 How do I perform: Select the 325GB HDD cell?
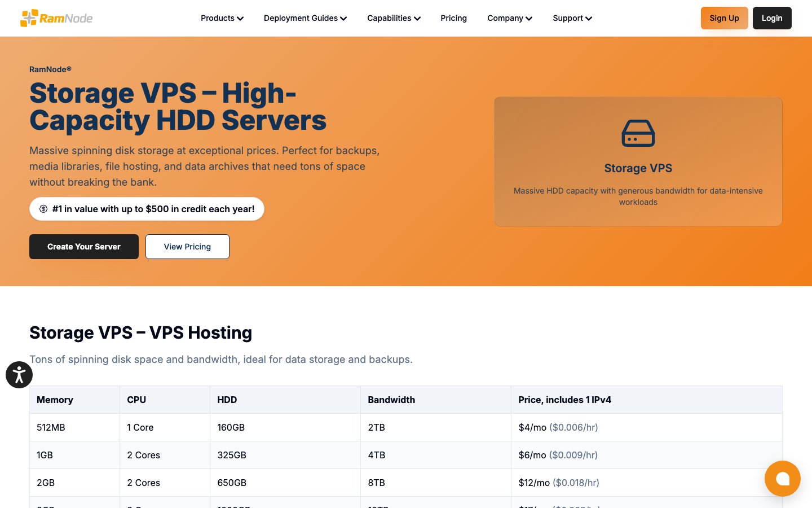(x=285, y=455)
